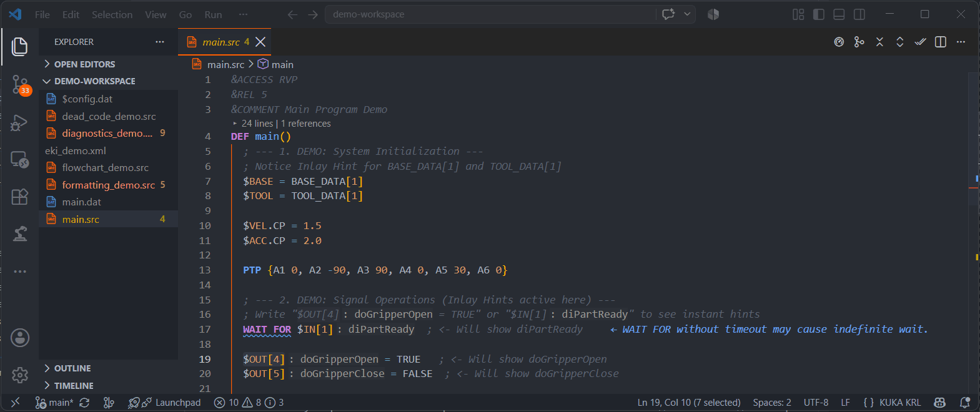Image resolution: width=980 pixels, height=412 pixels.
Task: Open the Manage gear menu
Action: (20, 375)
